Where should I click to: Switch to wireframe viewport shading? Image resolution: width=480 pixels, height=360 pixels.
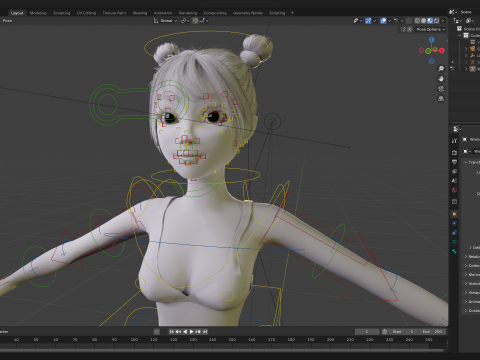[417, 21]
